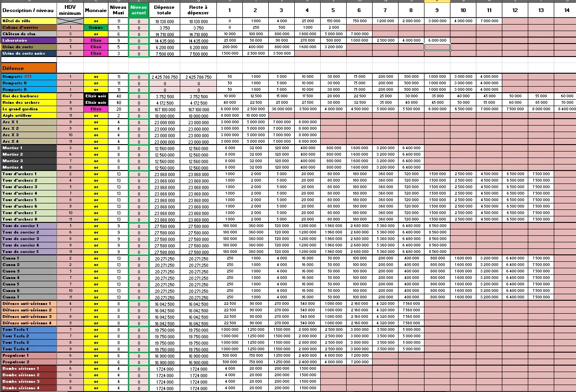Click the "HDV minimum" header cell

70,10
